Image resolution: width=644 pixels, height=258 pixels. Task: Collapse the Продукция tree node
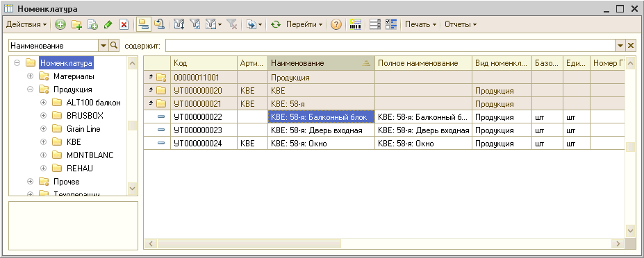coord(30,89)
